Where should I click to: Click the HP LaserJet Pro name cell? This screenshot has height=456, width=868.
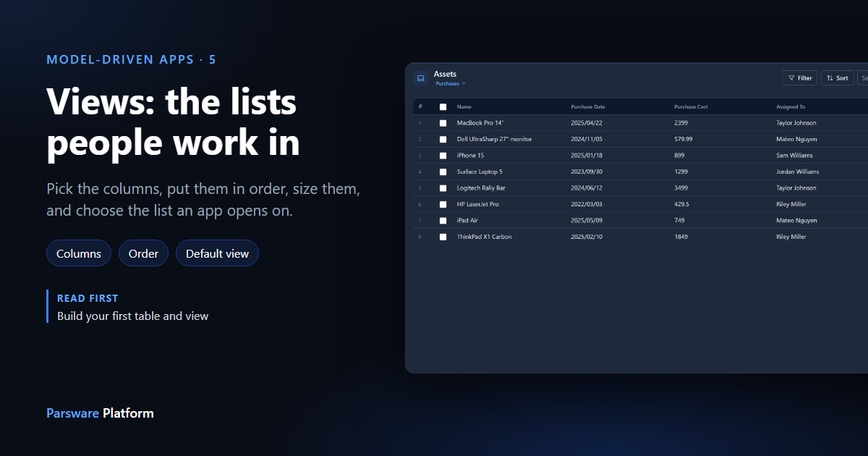478,204
